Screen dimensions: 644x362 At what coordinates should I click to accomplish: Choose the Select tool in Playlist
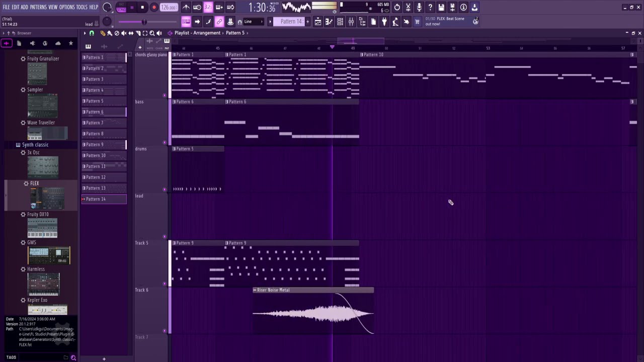pyautogui.click(x=145, y=33)
